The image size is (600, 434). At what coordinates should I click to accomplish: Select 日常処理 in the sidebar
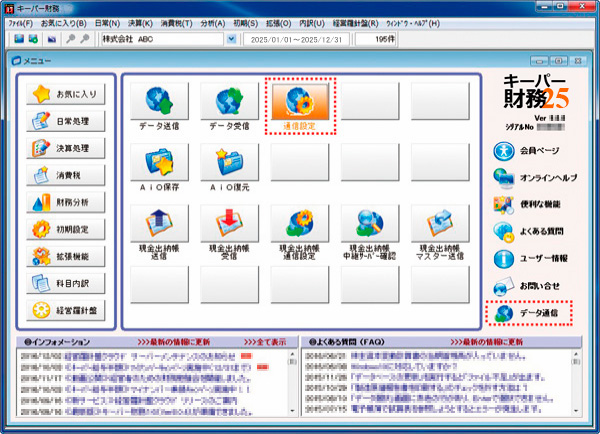(x=65, y=121)
